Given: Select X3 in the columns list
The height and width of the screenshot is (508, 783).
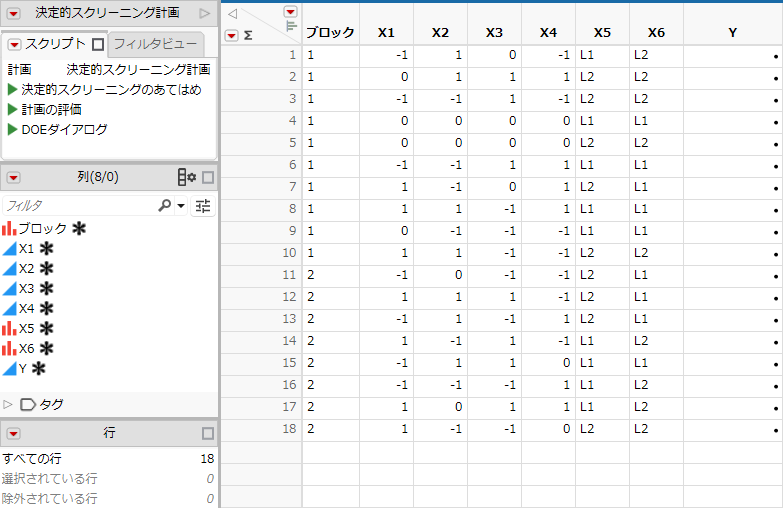Looking at the screenshot, I should point(26,288).
